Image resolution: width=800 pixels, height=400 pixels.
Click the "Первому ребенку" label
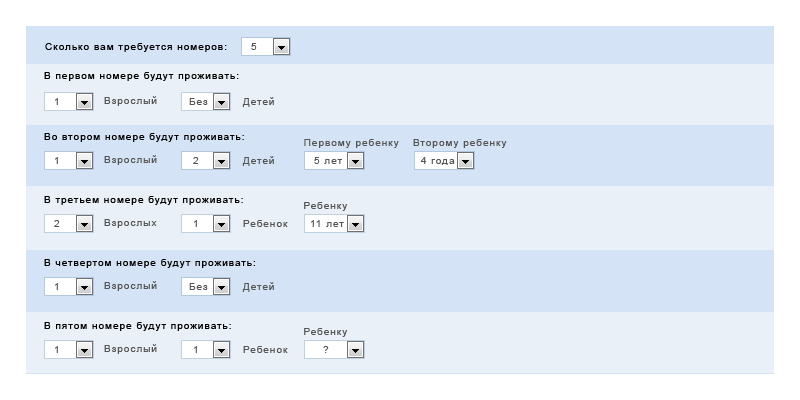point(351,143)
